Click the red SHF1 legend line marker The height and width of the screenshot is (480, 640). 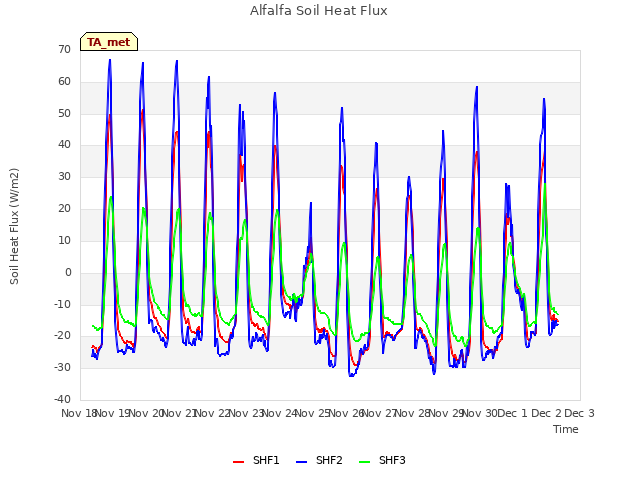(238, 462)
